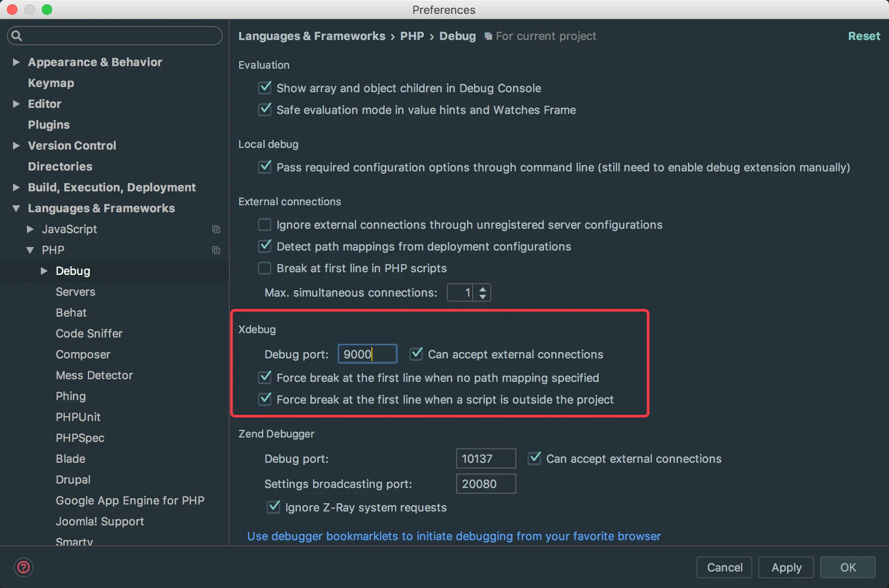This screenshot has width=889, height=588.
Task: Click the Xdebug debug port field
Action: 367,354
